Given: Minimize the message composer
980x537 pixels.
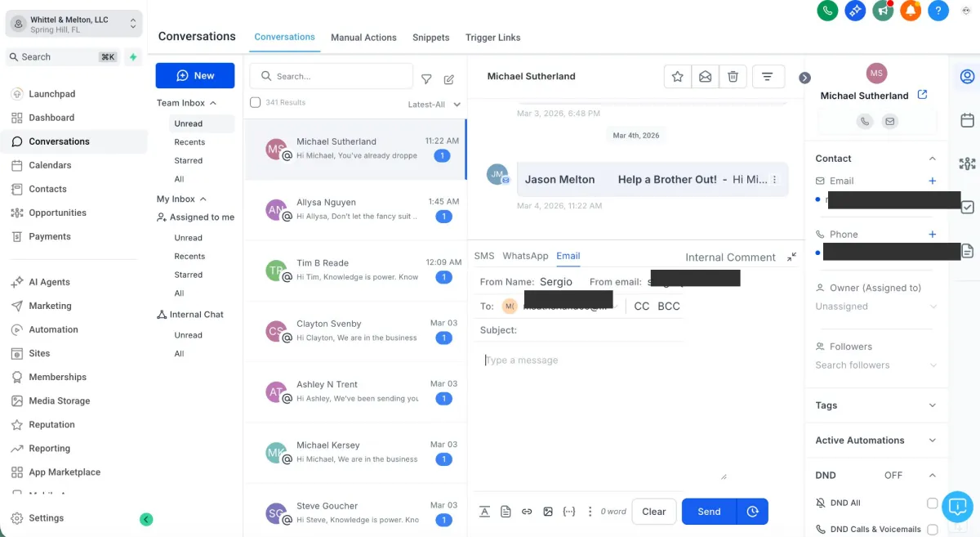Looking at the screenshot, I should point(791,257).
